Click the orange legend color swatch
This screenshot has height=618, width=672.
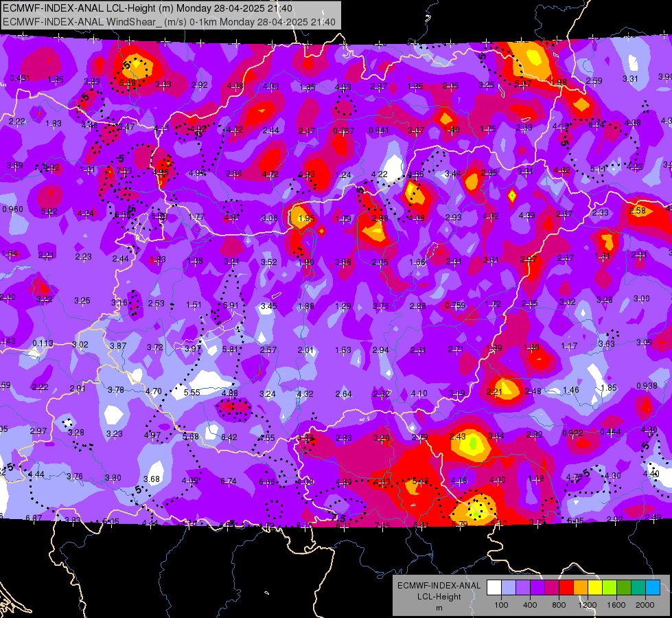tap(581, 588)
